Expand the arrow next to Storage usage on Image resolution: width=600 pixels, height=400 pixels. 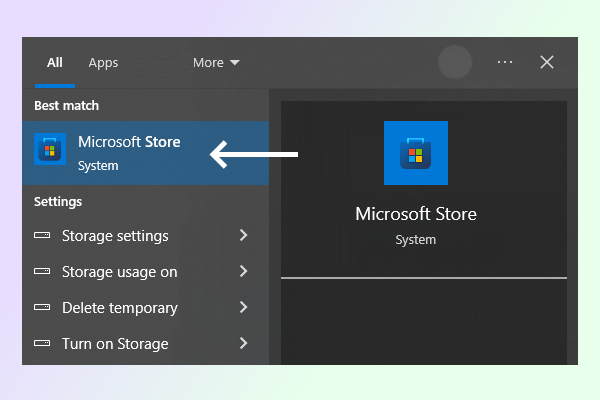coord(243,272)
